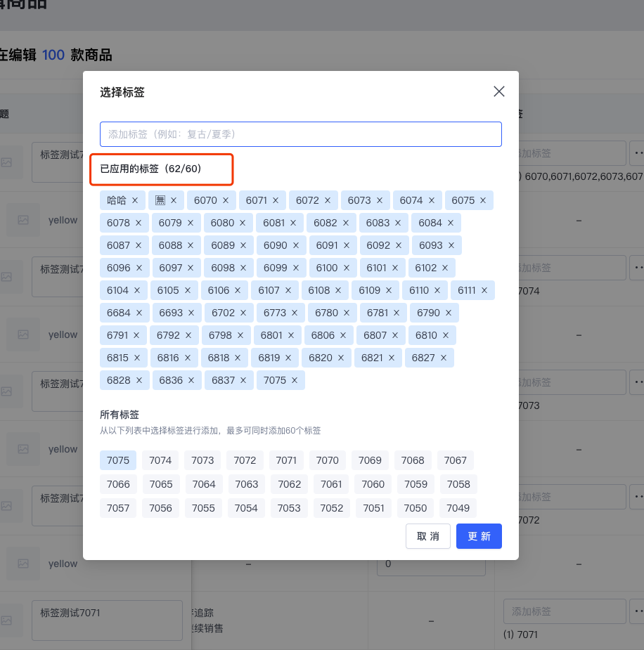Viewport: 644px width, 650px height.
Task: Remove tag 7075 from applied tags
Action: click(295, 380)
